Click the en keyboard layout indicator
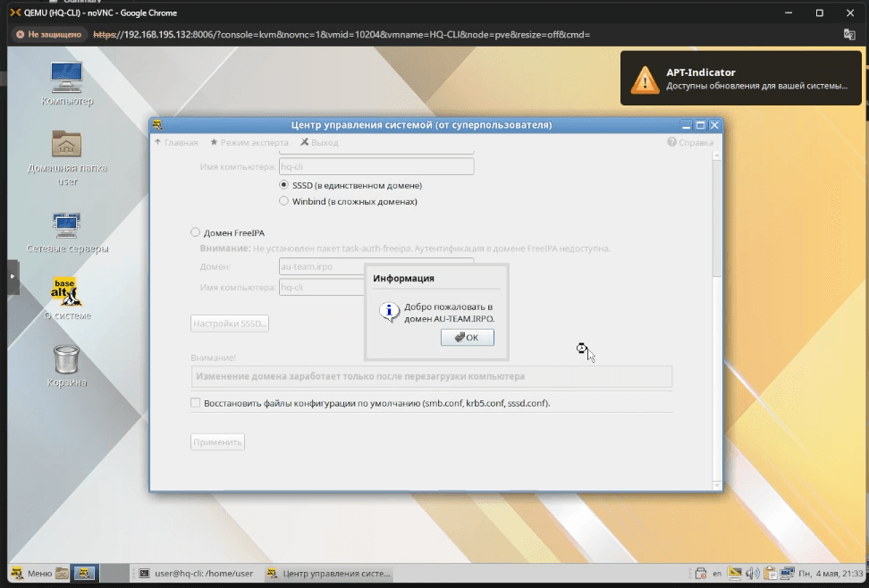Screen dimensions: 869x588 (717, 574)
